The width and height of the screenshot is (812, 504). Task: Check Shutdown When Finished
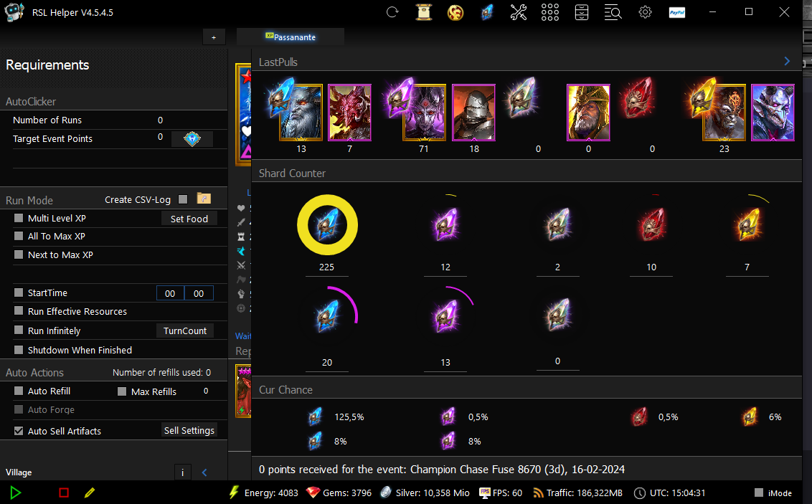pyautogui.click(x=19, y=350)
